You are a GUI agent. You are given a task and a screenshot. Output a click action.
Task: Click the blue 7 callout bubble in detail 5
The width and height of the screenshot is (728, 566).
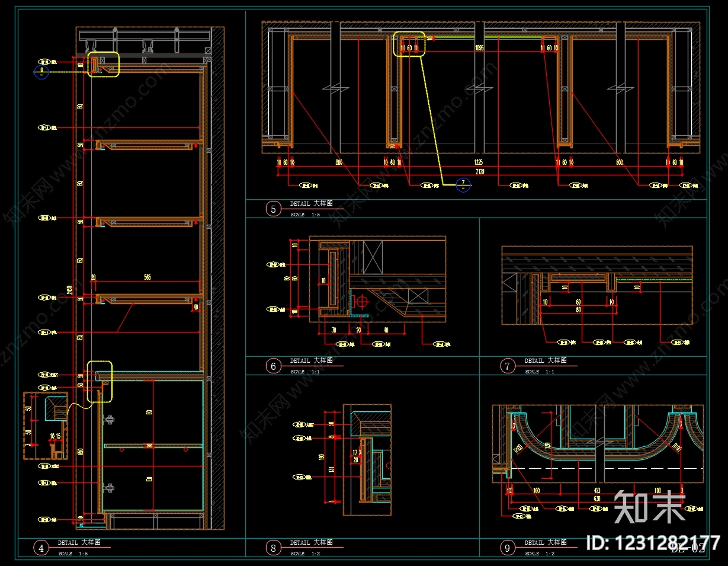point(463,185)
